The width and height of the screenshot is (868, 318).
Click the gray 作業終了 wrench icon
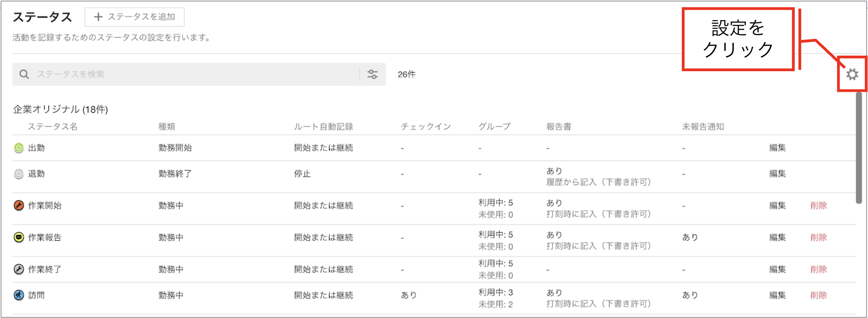(x=19, y=269)
